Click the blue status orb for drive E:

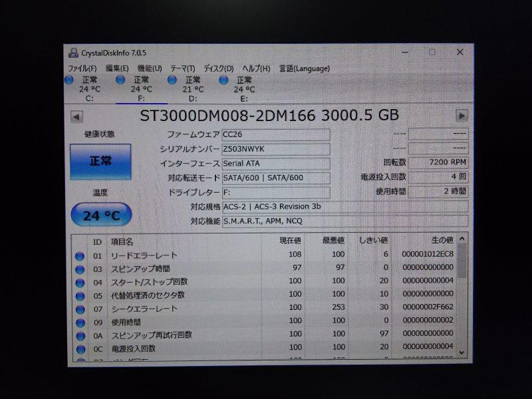[x=223, y=80]
